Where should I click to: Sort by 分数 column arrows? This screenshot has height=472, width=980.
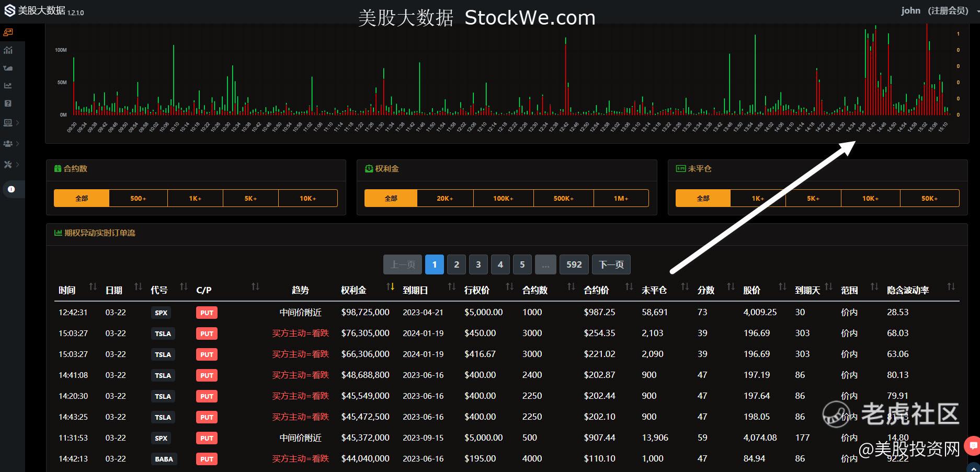[x=731, y=286]
